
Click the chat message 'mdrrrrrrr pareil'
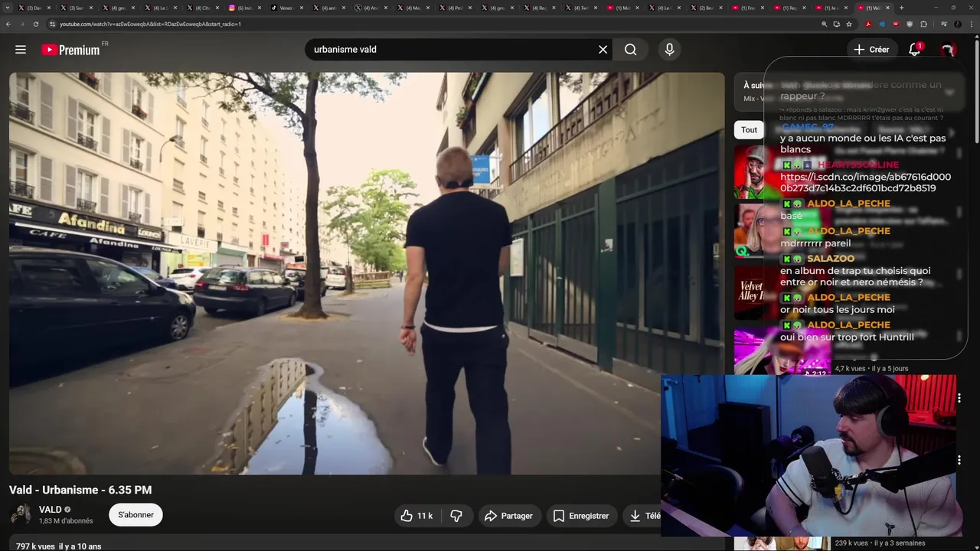point(815,243)
